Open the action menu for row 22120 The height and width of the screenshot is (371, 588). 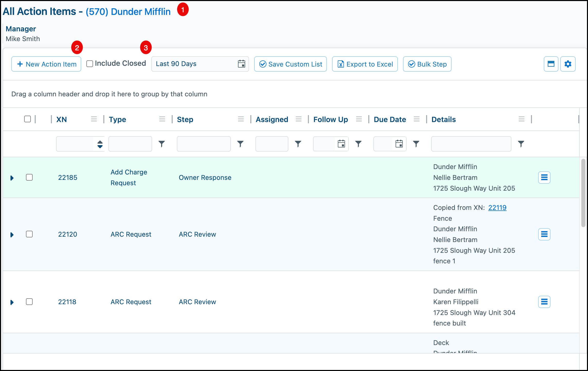tap(544, 234)
